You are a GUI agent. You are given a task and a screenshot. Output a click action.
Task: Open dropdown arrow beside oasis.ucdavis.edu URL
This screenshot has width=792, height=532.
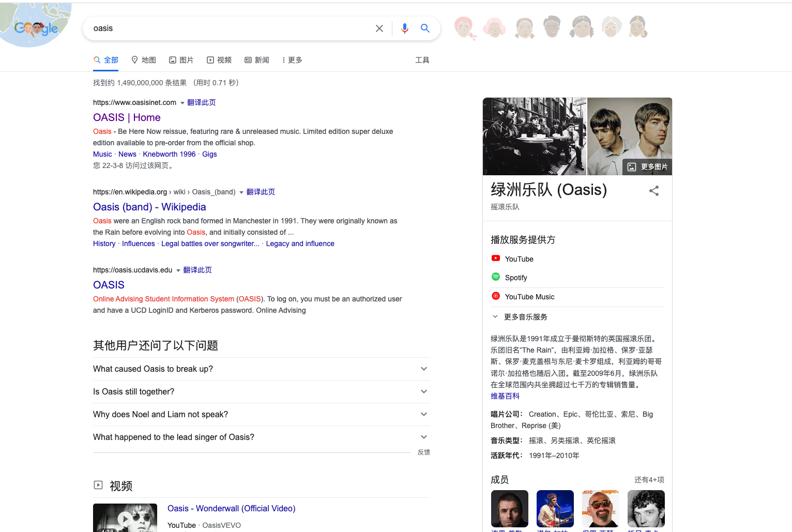(178, 270)
